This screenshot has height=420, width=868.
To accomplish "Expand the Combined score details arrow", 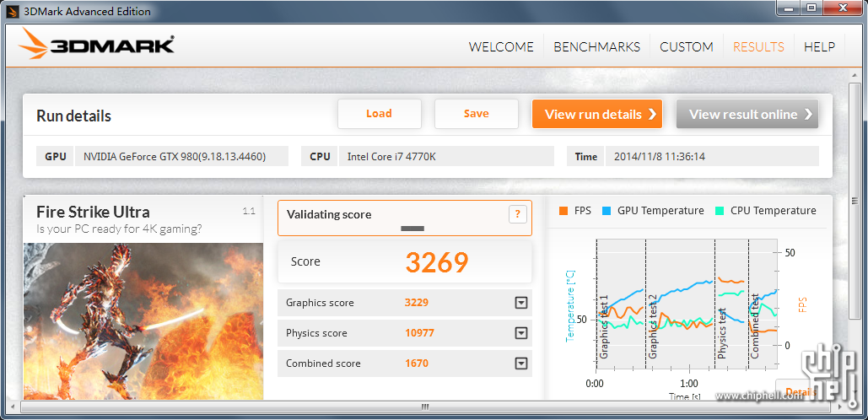I will [x=521, y=363].
